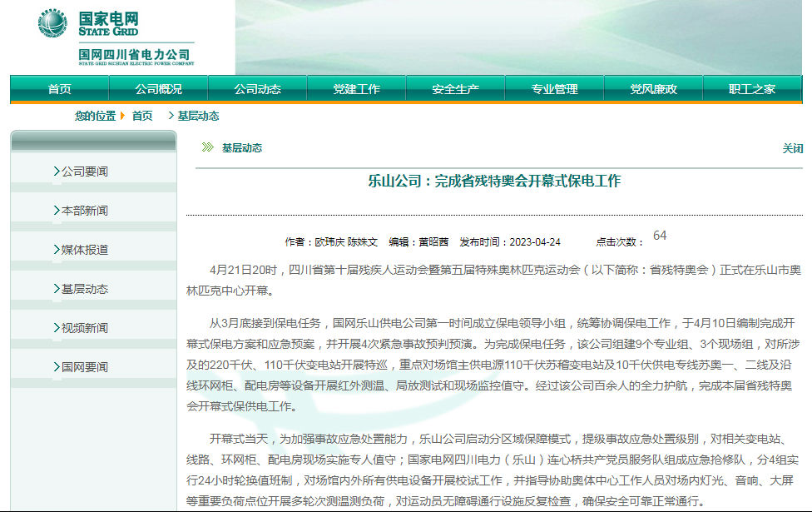Click the State Grid globe logo
This screenshot has width=812, height=512.
(52, 23)
